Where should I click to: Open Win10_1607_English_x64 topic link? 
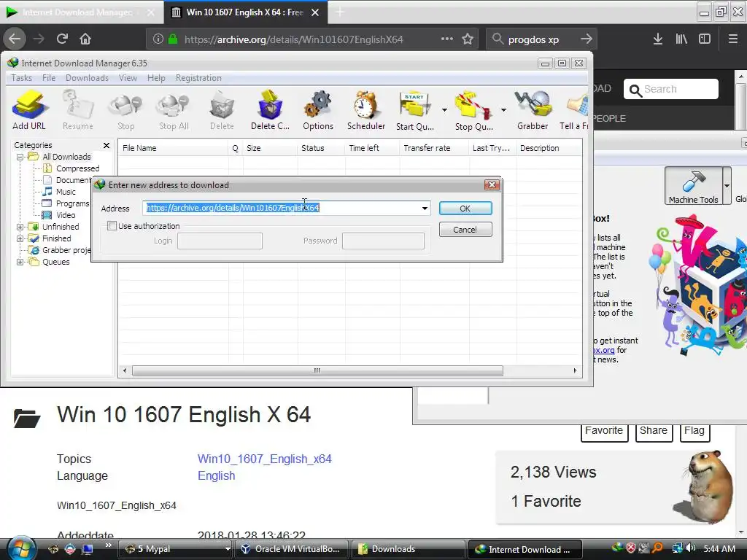coord(264,459)
